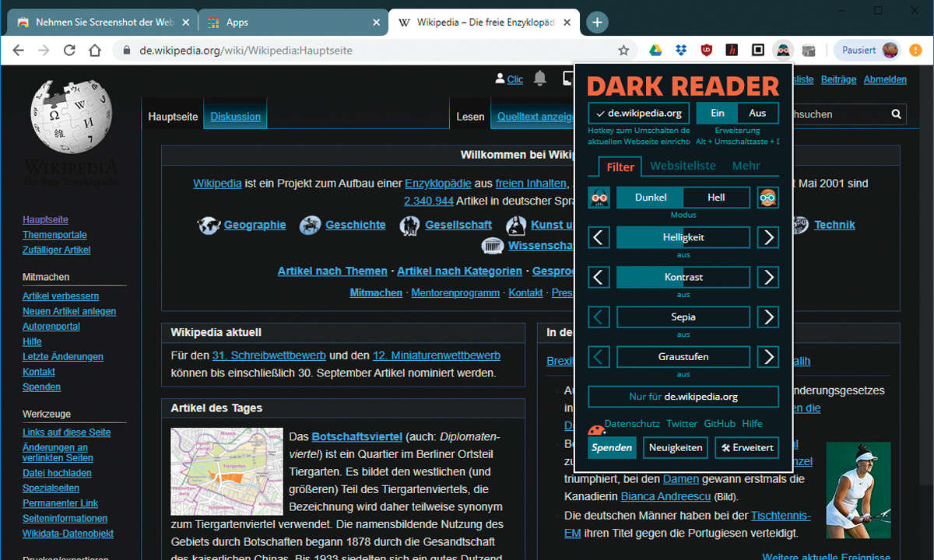
Task: Reload the page with the refresh icon
Action: tap(69, 51)
